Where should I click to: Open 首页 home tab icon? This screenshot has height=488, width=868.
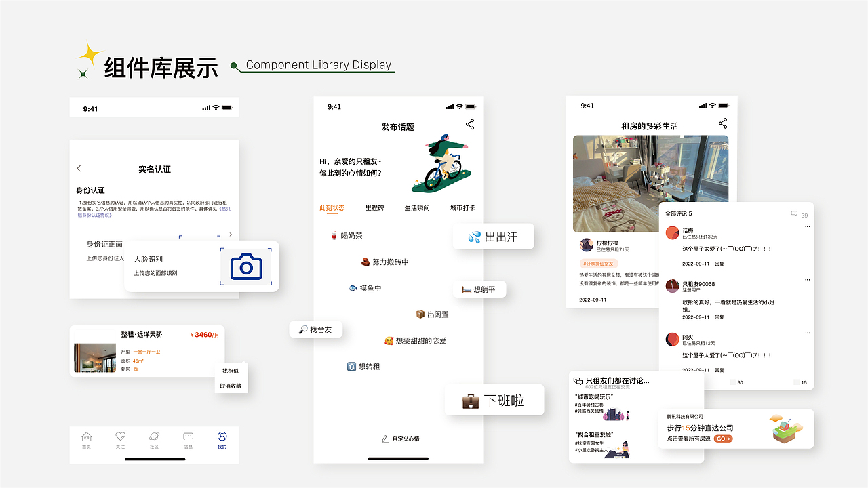(x=86, y=436)
